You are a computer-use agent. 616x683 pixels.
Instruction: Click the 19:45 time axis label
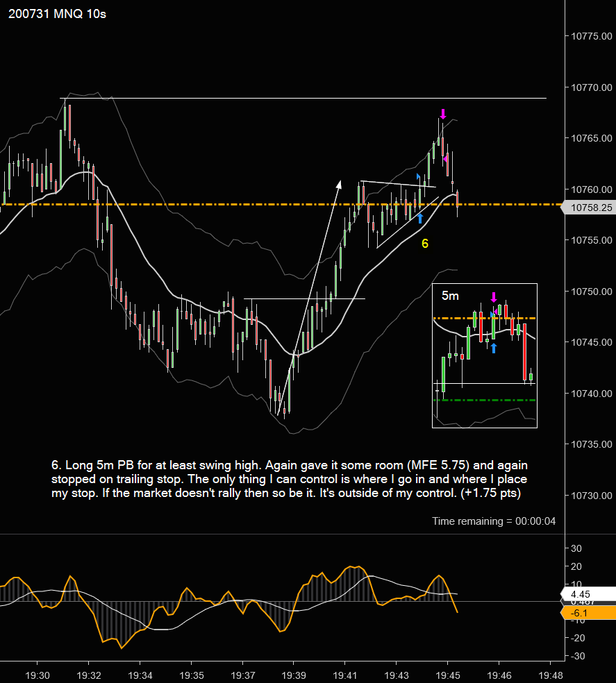448,675
